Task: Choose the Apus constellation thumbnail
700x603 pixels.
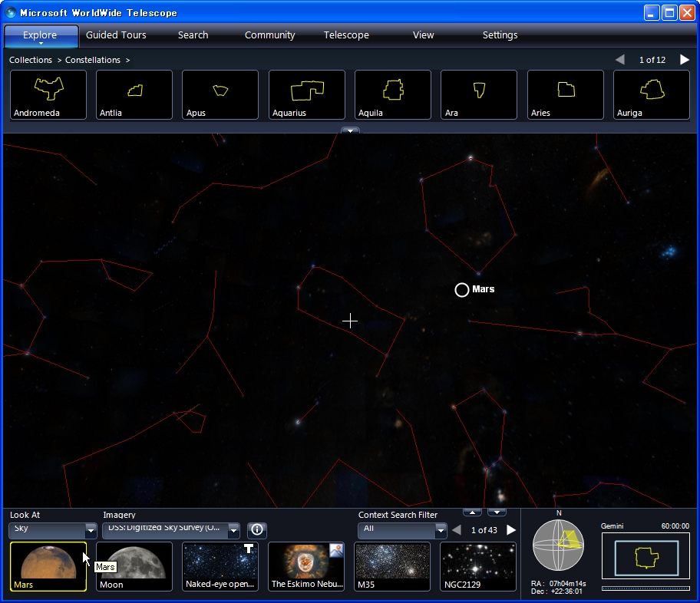Action: [220, 94]
